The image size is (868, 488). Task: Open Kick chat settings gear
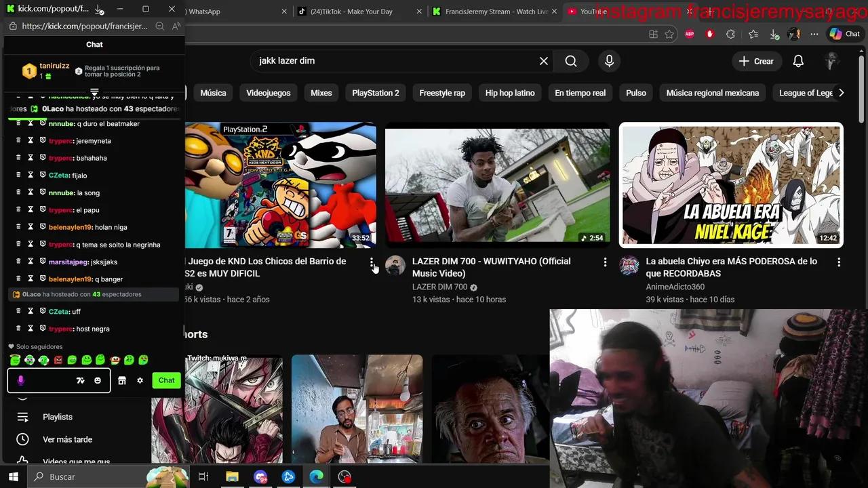[140, 380]
